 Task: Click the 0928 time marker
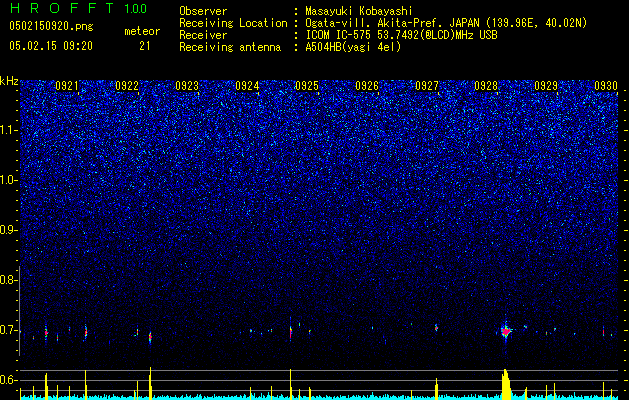[x=486, y=86]
